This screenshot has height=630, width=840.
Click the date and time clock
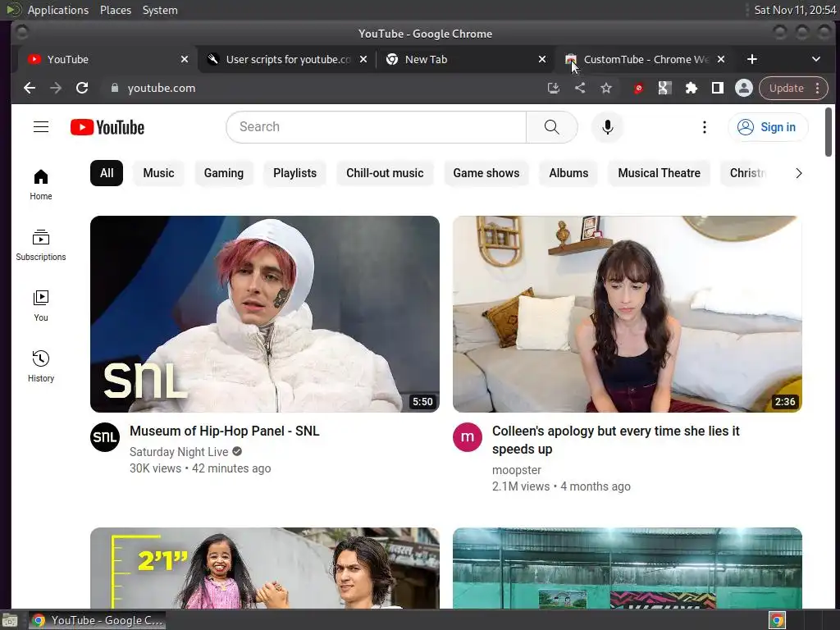[x=795, y=10]
